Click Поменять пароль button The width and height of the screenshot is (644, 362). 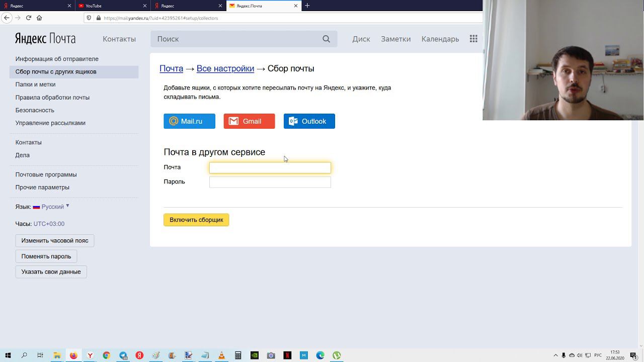[46, 256]
